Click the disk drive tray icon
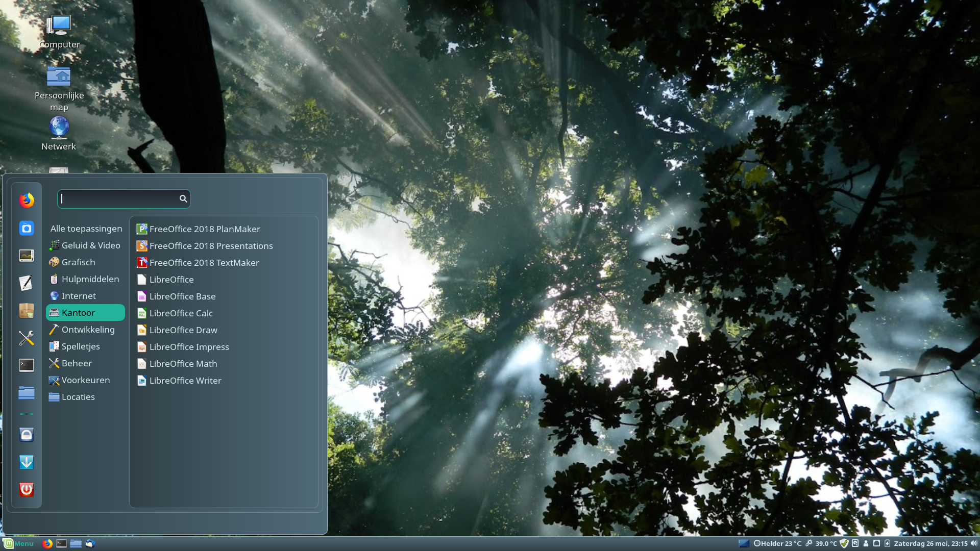This screenshot has height=551, width=980. (855, 543)
